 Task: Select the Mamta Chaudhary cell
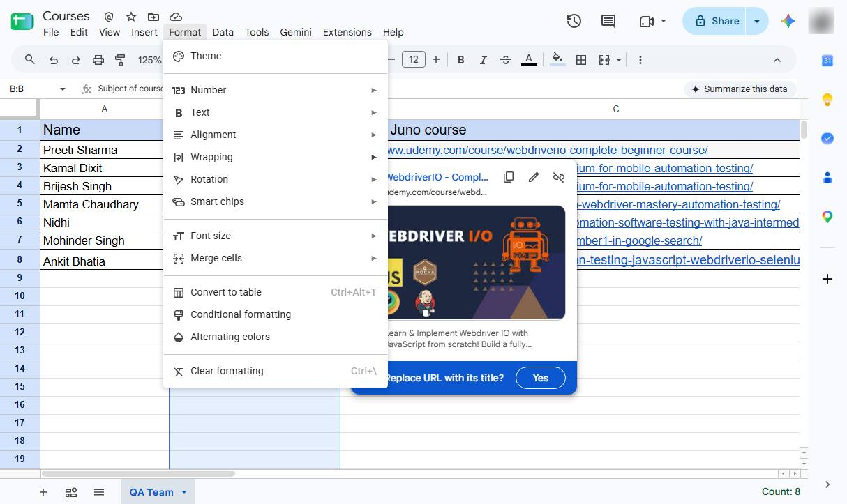pos(105,204)
